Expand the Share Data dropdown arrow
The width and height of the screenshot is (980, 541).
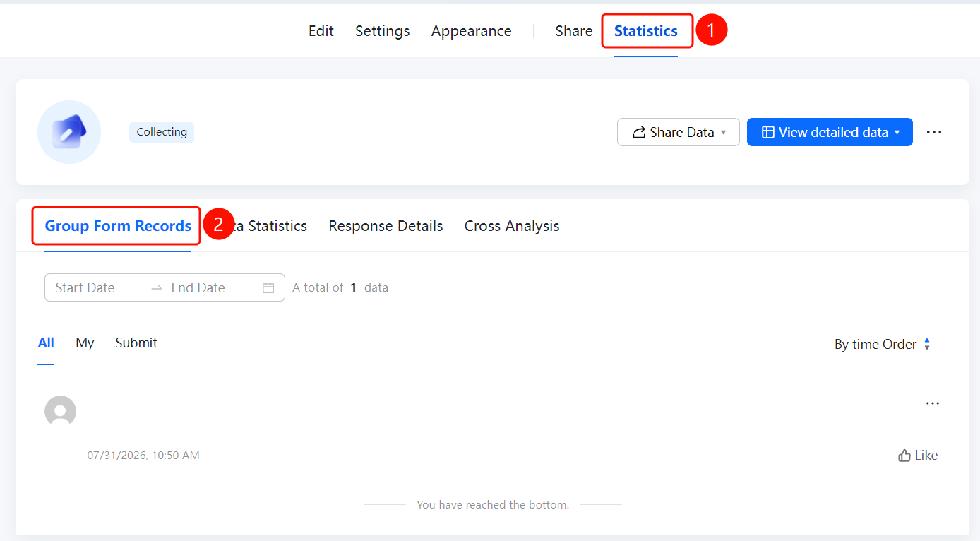[x=723, y=133]
